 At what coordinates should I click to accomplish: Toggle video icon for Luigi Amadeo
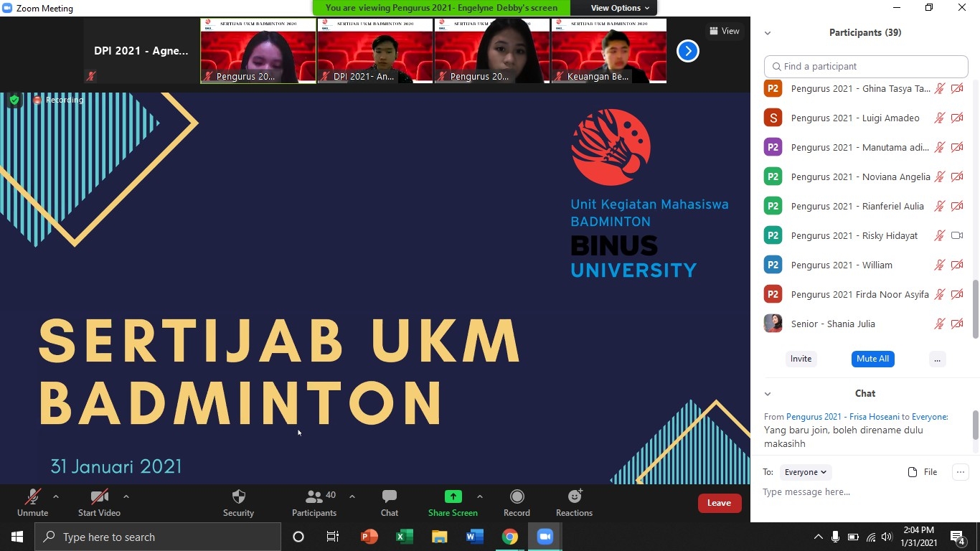[957, 118]
